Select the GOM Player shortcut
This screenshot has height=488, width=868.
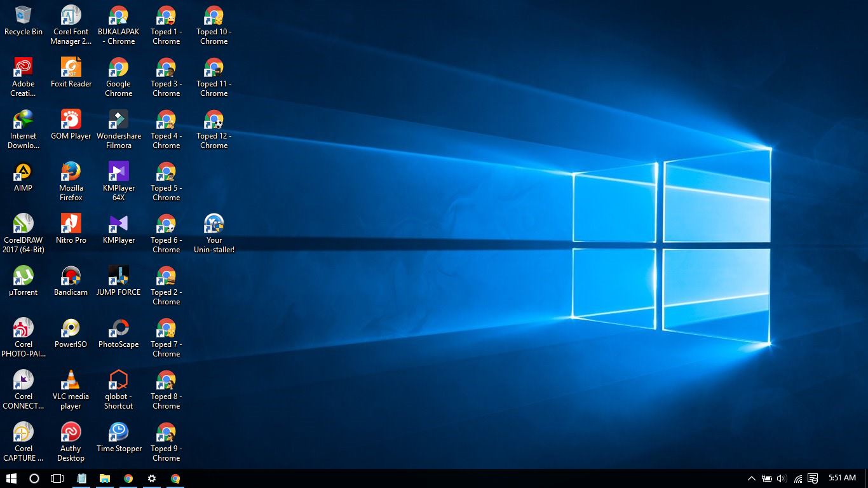71,125
